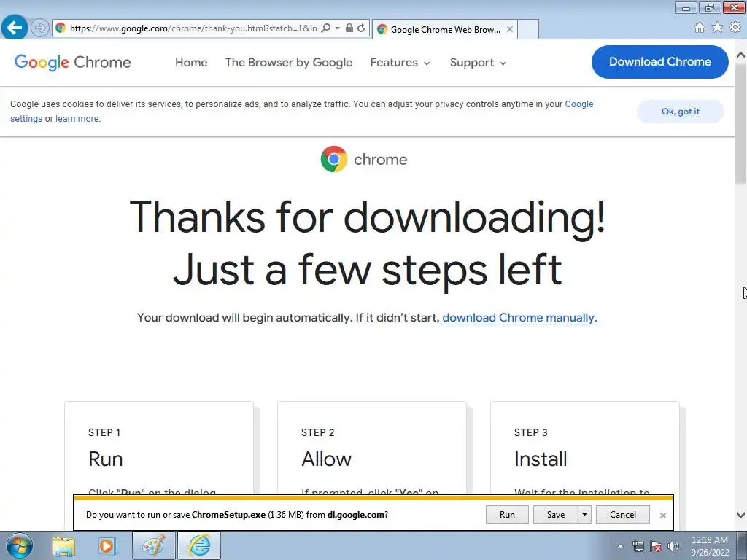This screenshot has width=747, height=560.
Task: Close the download notification bar
Action: pos(662,516)
